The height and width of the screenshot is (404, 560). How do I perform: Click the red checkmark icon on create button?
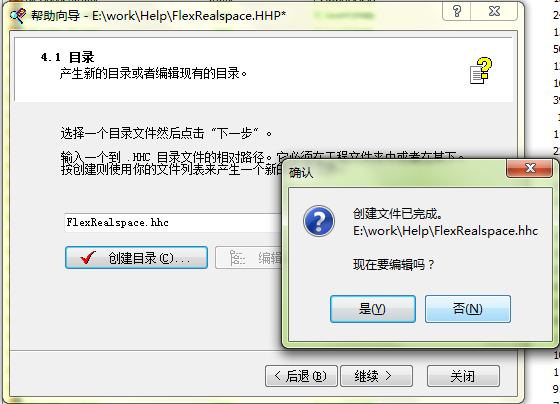point(88,257)
